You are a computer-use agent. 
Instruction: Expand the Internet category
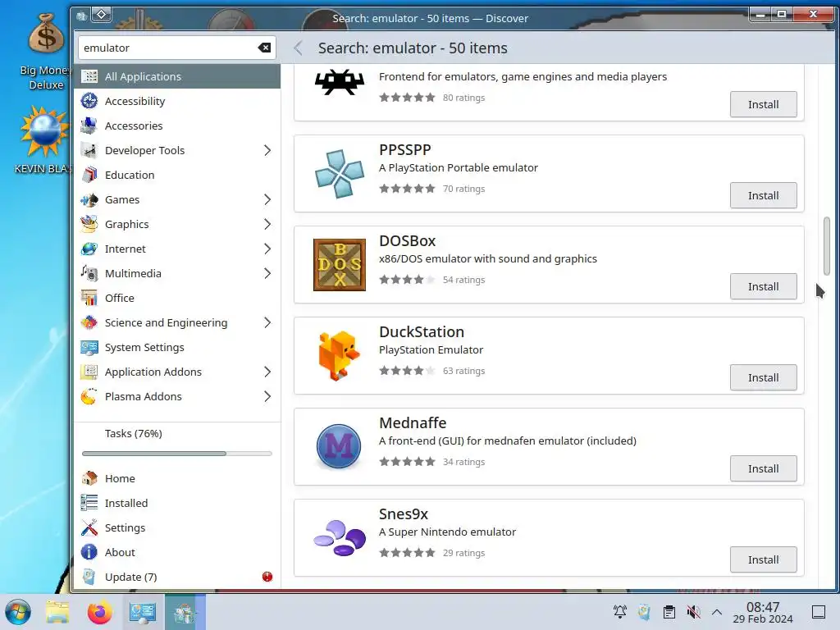click(x=267, y=249)
